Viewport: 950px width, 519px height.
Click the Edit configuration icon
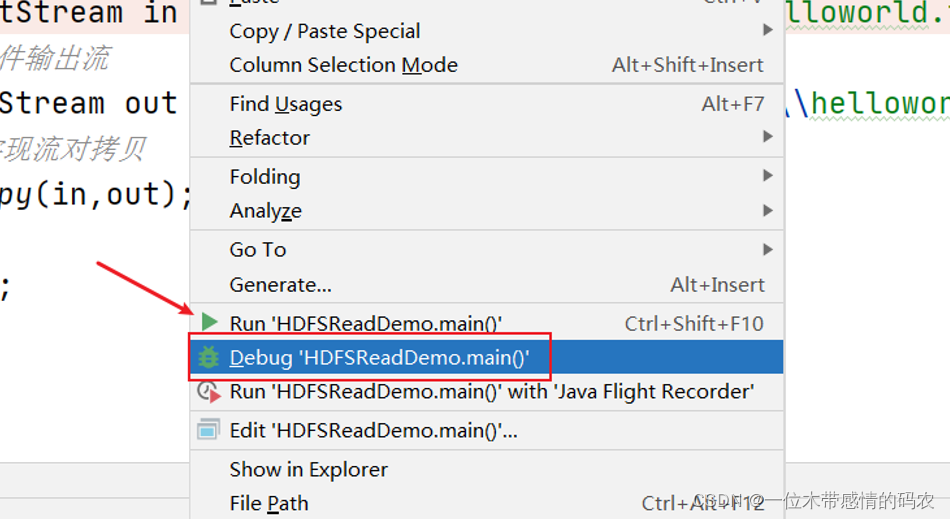tap(209, 431)
